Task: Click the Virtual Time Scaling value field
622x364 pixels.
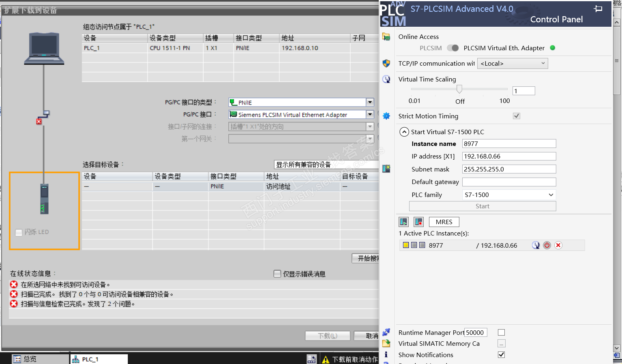Action: tap(524, 91)
